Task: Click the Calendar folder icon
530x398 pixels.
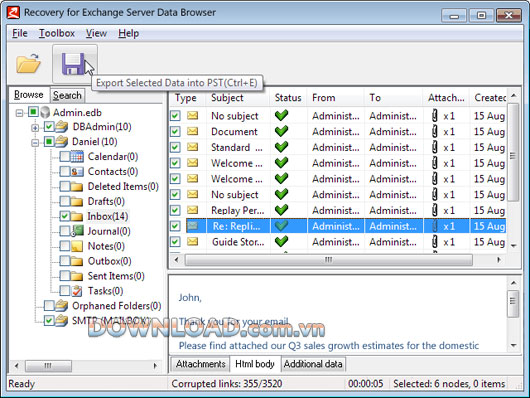Action: pos(77,157)
